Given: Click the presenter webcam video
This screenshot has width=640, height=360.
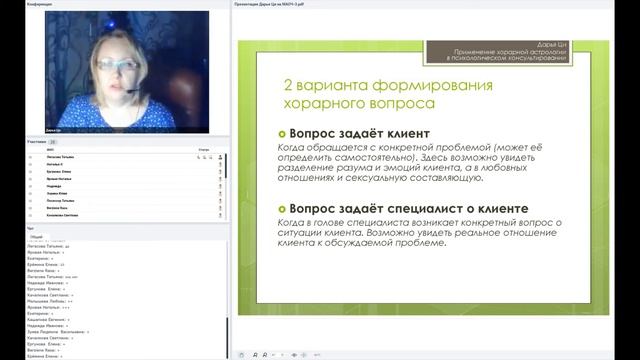Looking at the screenshot, I should click(127, 72).
